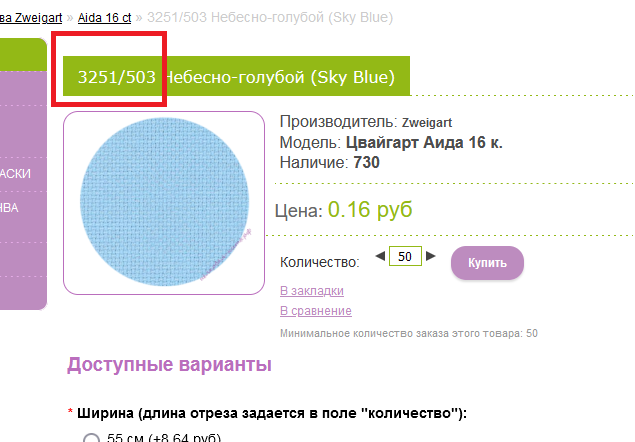
Task: Open the sidebar item ending in ВА
Action: [10, 208]
